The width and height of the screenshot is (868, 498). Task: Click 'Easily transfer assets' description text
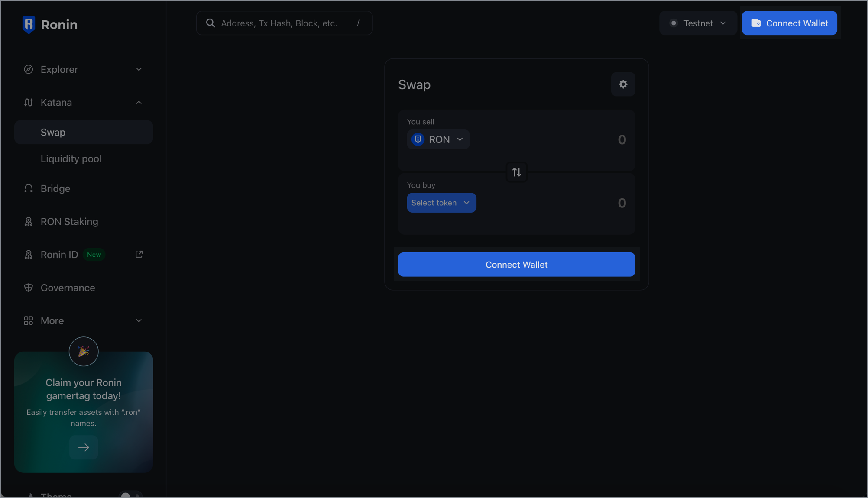(84, 418)
